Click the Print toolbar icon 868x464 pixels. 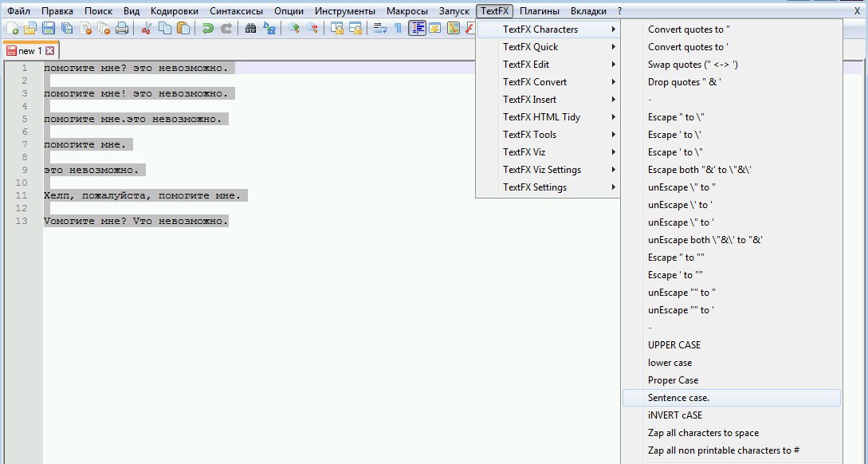coord(122,28)
